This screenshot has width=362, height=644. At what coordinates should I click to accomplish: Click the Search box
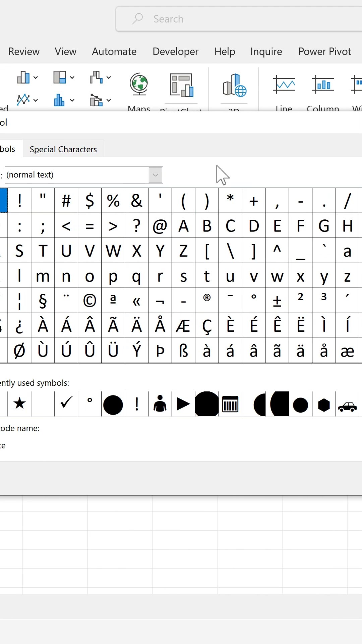coord(239,19)
